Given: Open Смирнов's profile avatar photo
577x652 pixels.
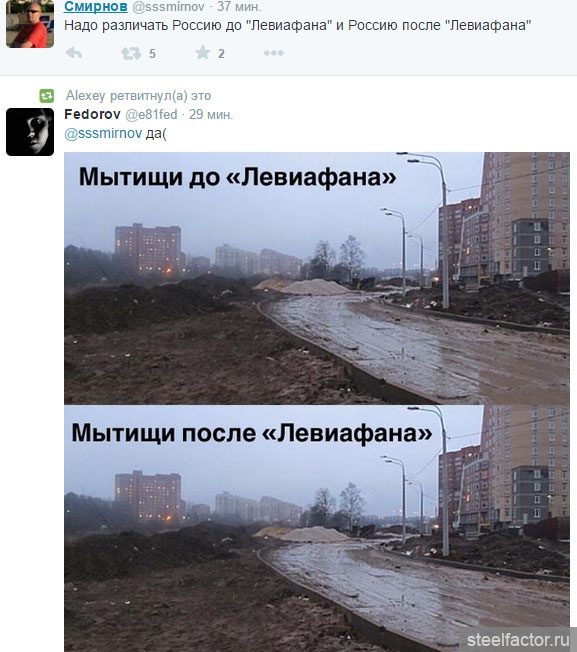Looking at the screenshot, I should point(30,24).
